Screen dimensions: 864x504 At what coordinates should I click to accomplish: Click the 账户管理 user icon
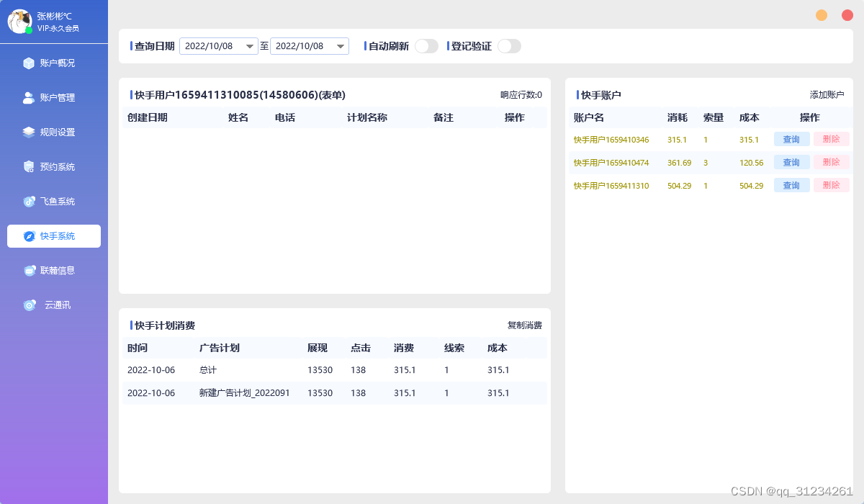click(29, 98)
